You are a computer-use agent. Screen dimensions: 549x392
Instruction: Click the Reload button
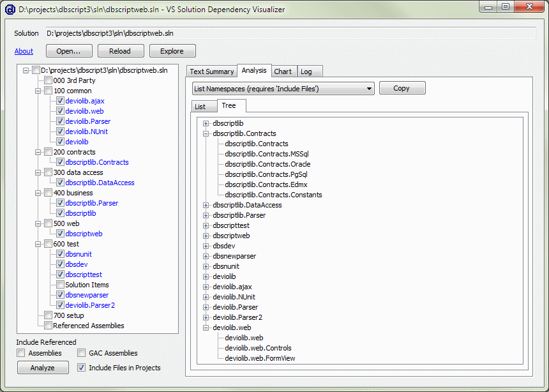coord(121,51)
